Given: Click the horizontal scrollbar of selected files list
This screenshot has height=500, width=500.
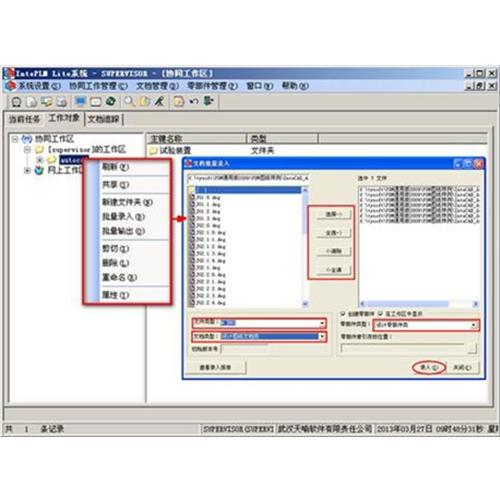Looking at the screenshot, I should click(419, 304).
